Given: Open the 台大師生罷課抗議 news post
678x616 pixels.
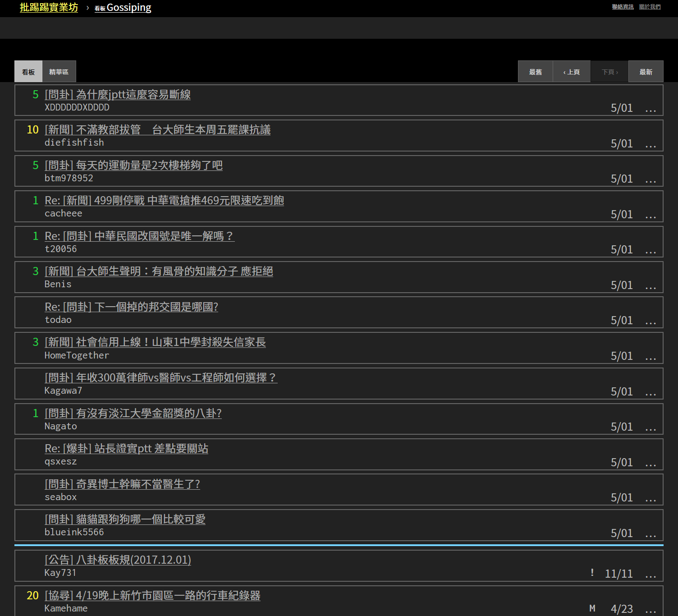Looking at the screenshot, I should (x=157, y=130).
